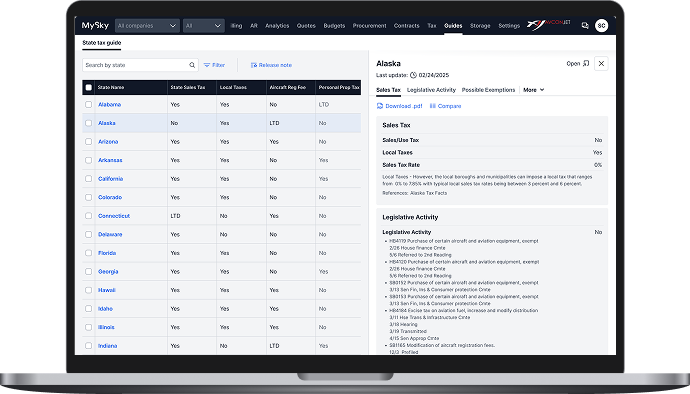Open the AR menu
690x394 pixels.
click(254, 26)
